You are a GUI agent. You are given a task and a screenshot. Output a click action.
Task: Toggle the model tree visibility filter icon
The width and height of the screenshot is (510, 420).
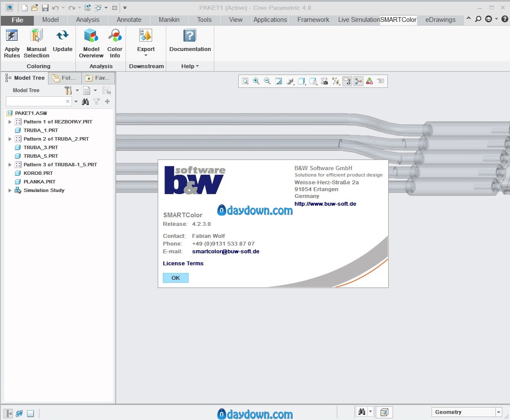click(106, 90)
